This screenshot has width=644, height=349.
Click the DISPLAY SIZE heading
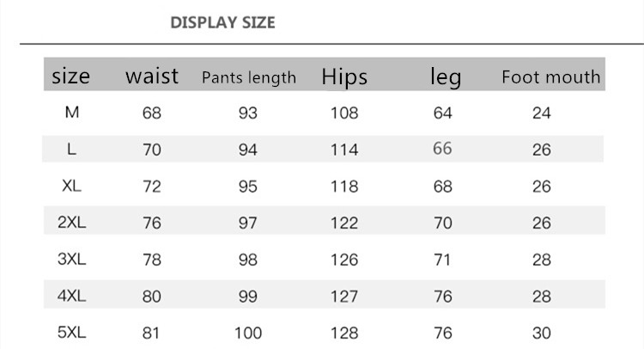click(223, 22)
